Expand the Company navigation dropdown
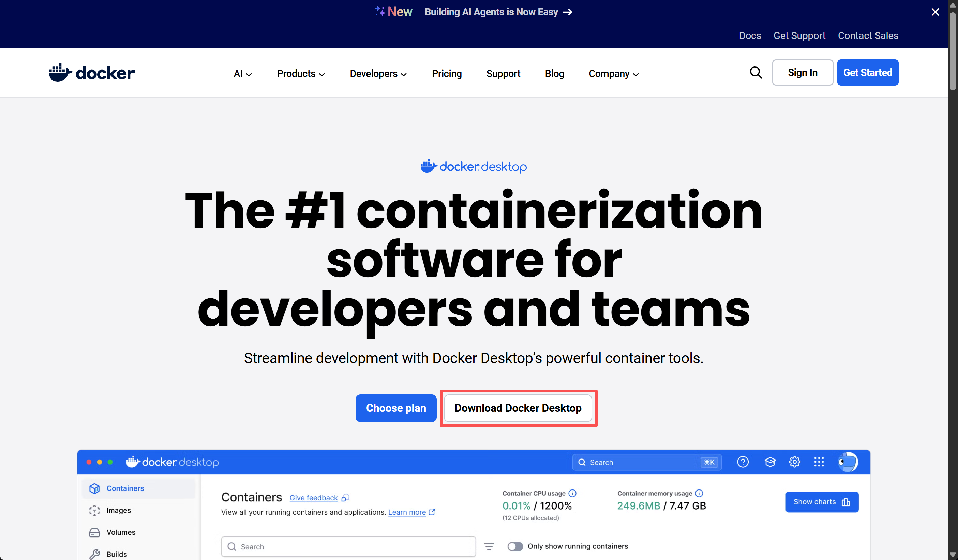 coord(614,74)
